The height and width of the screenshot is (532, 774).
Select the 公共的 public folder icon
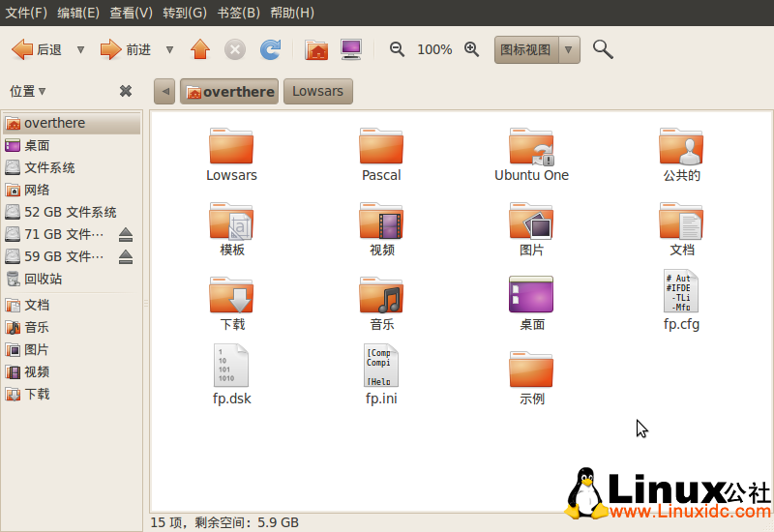tap(681, 147)
